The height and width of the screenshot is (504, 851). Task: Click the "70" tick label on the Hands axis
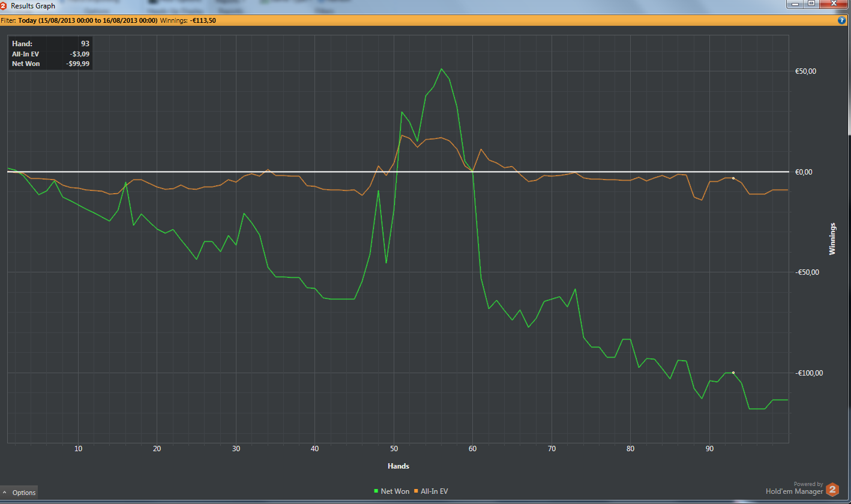(552, 449)
